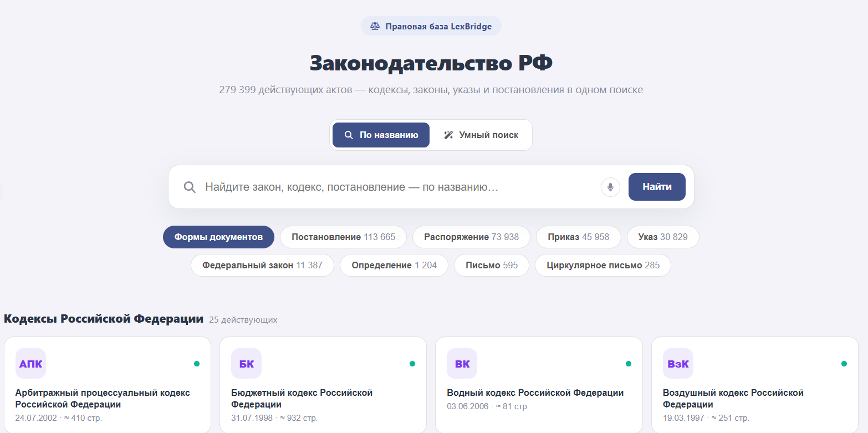This screenshot has width=868, height=433.
Task: Switch to the Умный поиск mode
Action: (481, 135)
